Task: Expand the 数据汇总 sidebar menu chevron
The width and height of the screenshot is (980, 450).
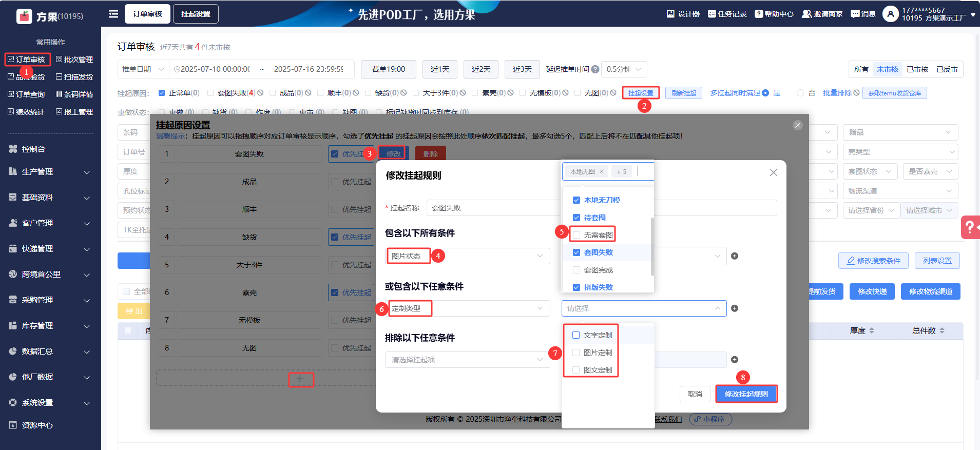Action: 87,352
